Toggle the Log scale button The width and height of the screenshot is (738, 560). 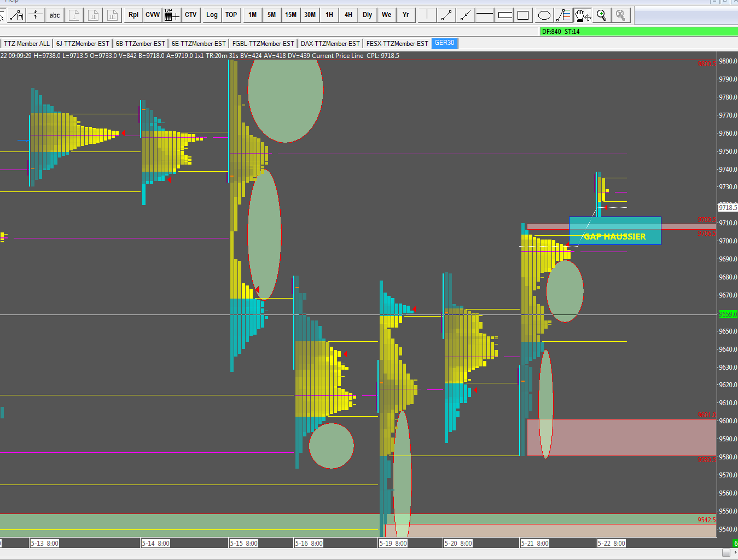click(x=212, y=15)
